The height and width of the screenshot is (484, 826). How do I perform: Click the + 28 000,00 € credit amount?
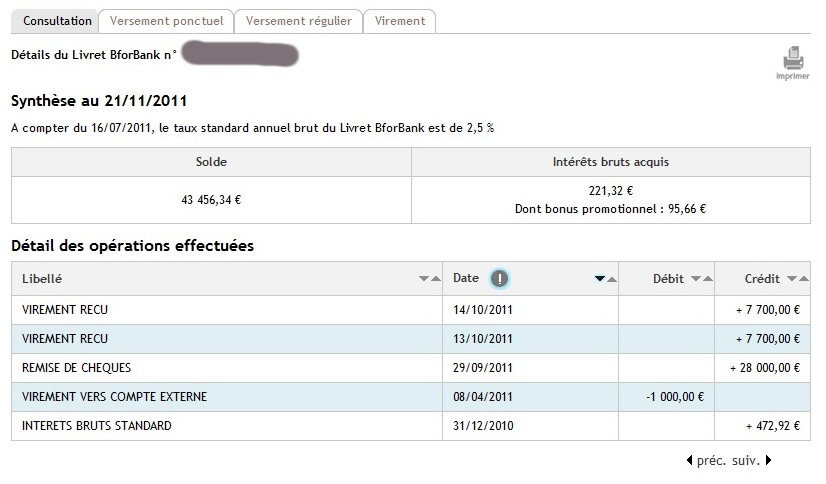(764, 368)
